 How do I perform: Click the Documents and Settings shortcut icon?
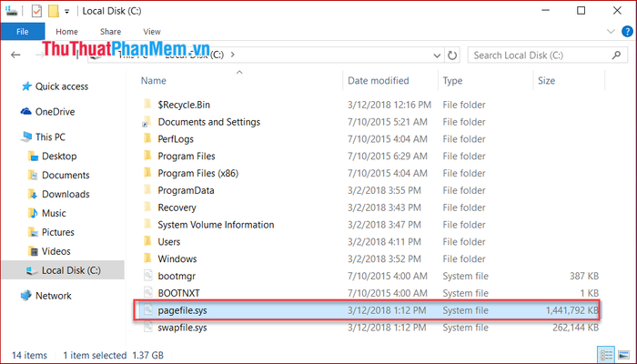point(147,122)
